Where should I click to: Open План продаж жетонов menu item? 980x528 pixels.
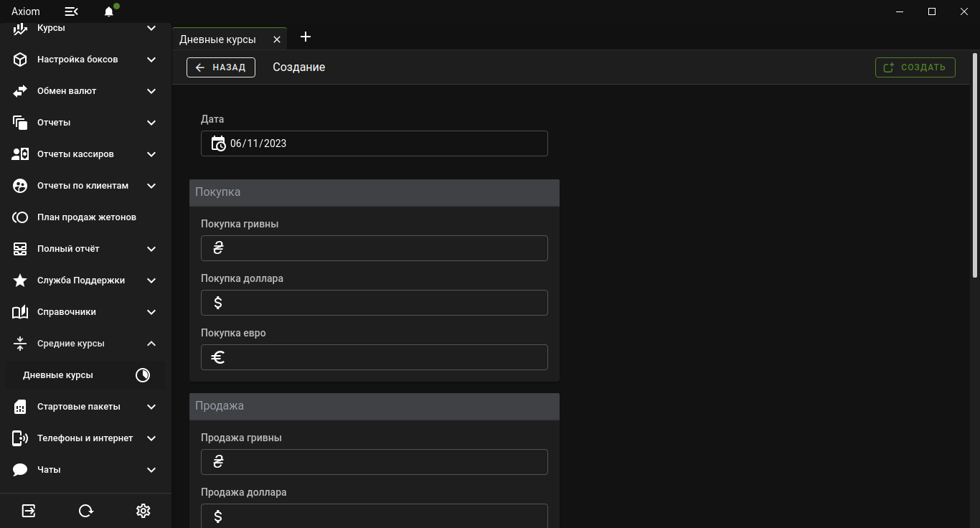tap(85, 217)
